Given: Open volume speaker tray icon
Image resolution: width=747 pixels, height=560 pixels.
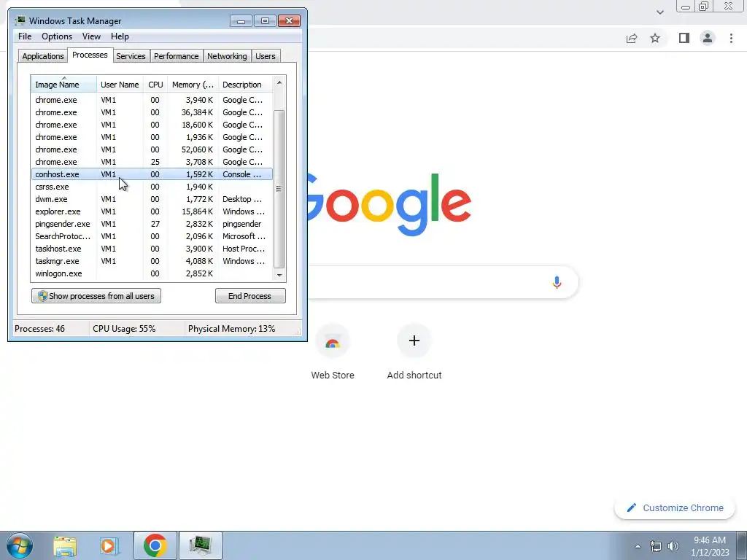Looking at the screenshot, I should click(673, 546).
